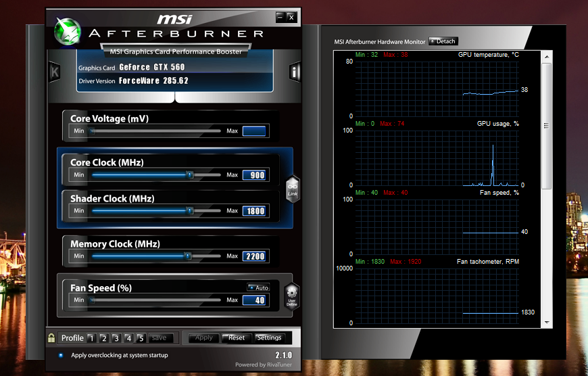
Task: Click the Memory Clock (MHz) label
Action: 115,244
